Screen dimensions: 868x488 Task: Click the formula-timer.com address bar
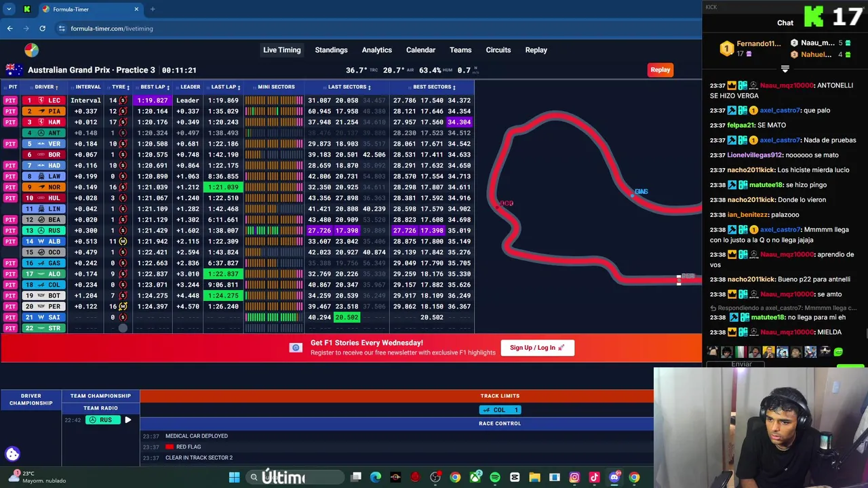112,28
